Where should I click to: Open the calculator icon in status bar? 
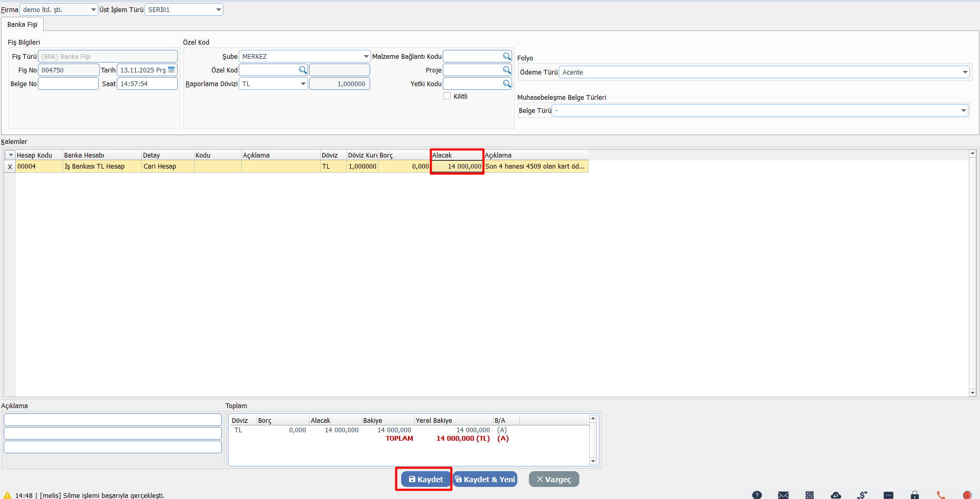click(x=810, y=495)
